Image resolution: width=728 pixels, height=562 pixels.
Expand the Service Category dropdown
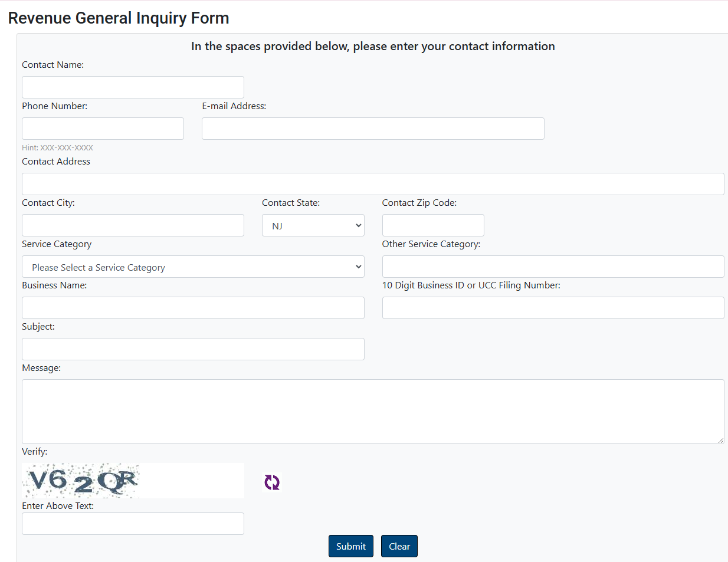point(193,267)
